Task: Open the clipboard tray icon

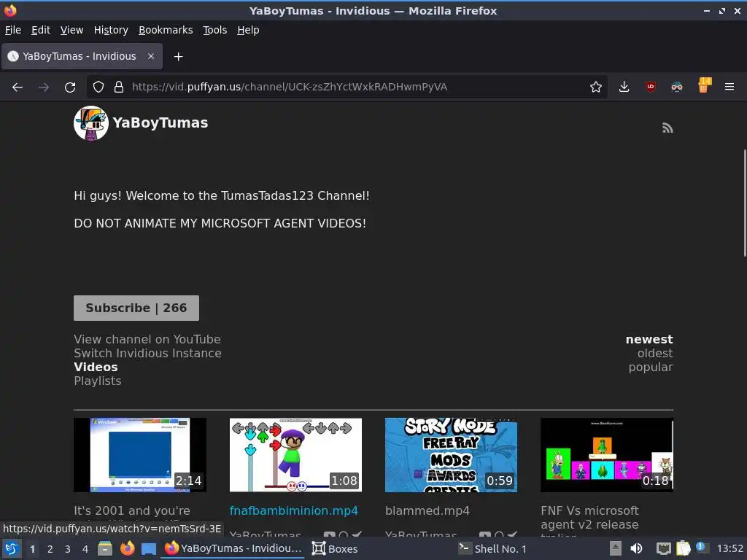Action: click(683, 548)
